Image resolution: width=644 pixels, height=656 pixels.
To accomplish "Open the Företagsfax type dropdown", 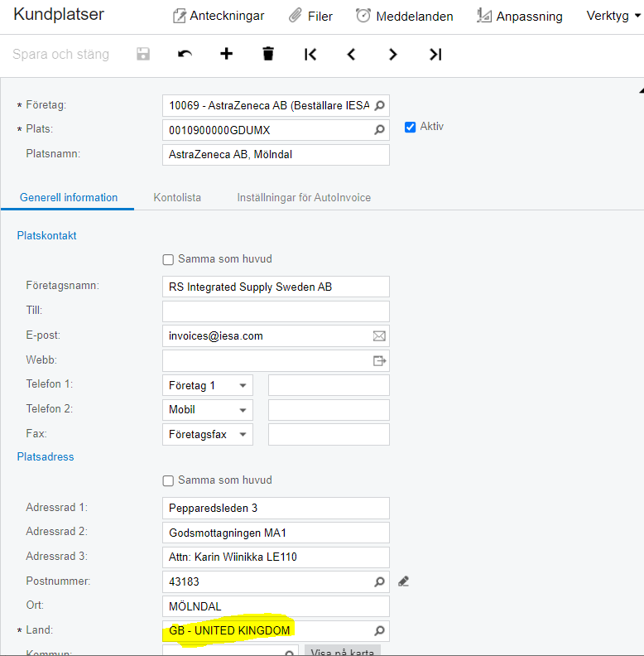I will (243, 434).
